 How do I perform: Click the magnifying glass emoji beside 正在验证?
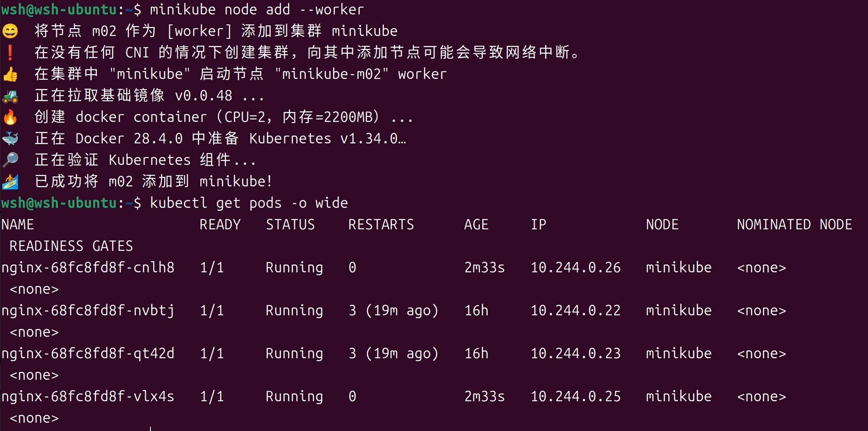(x=10, y=160)
